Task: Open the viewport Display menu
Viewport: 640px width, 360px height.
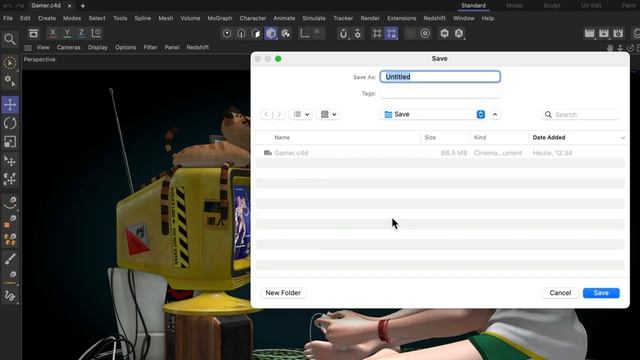Action: point(98,47)
